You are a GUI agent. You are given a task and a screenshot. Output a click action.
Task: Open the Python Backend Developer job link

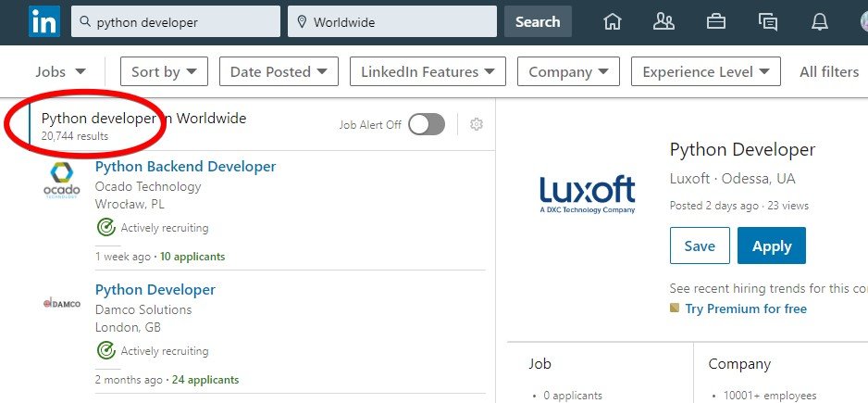(185, 167)
